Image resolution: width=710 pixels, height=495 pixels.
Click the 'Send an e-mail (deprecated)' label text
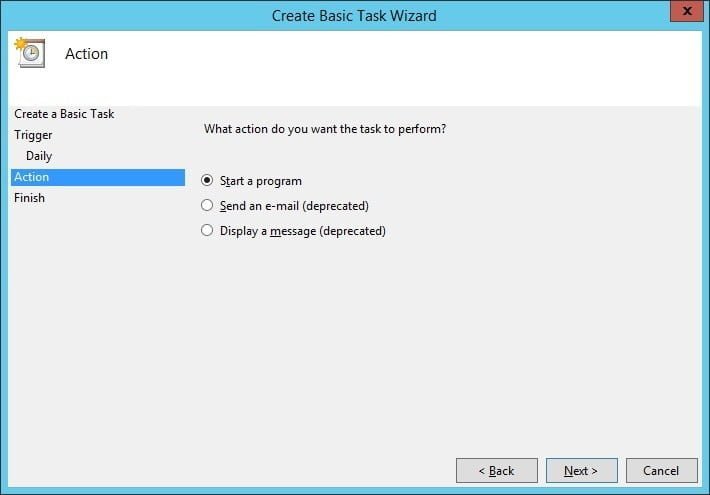point(294,206)
